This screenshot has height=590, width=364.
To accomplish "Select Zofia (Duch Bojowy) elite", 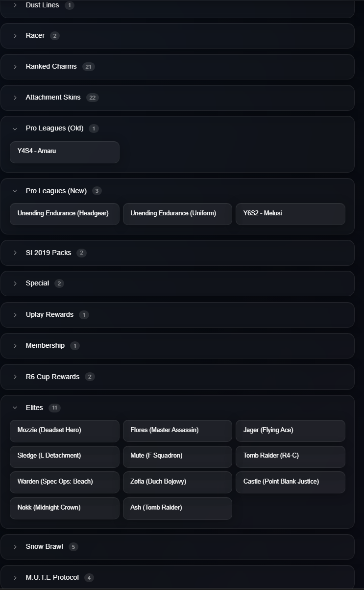I will coord(177,482).
